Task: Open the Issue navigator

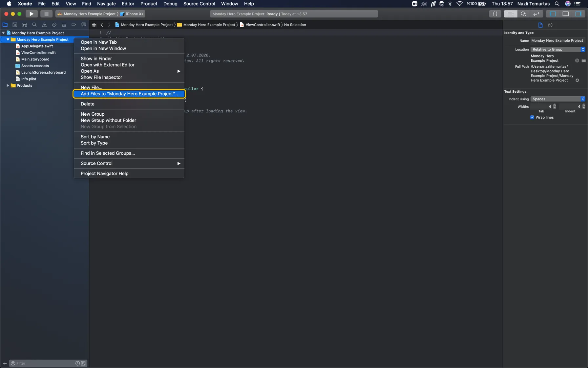Action: click(44, 25)
